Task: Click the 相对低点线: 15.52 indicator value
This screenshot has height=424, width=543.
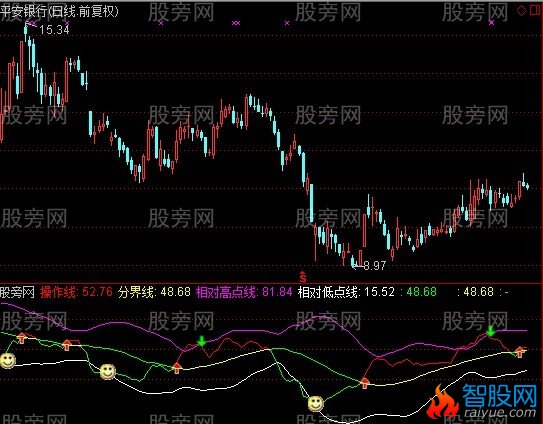Action: [346, 292]
